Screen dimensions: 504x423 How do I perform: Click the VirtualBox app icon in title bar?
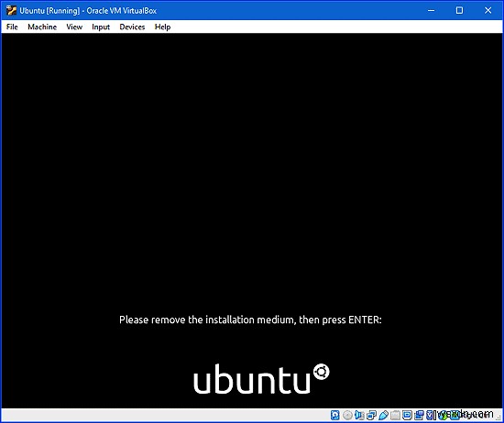(x=11, y=10)
